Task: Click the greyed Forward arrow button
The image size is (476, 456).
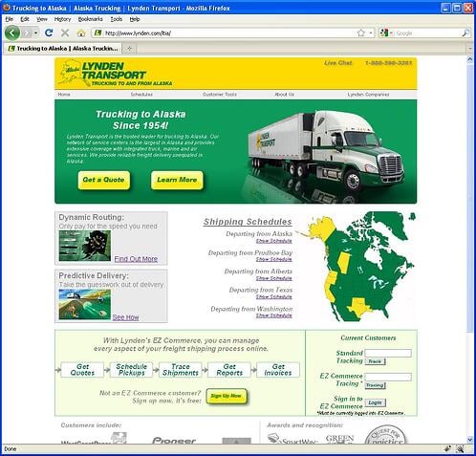Action: pyautogui.click(x=28, y=33)
